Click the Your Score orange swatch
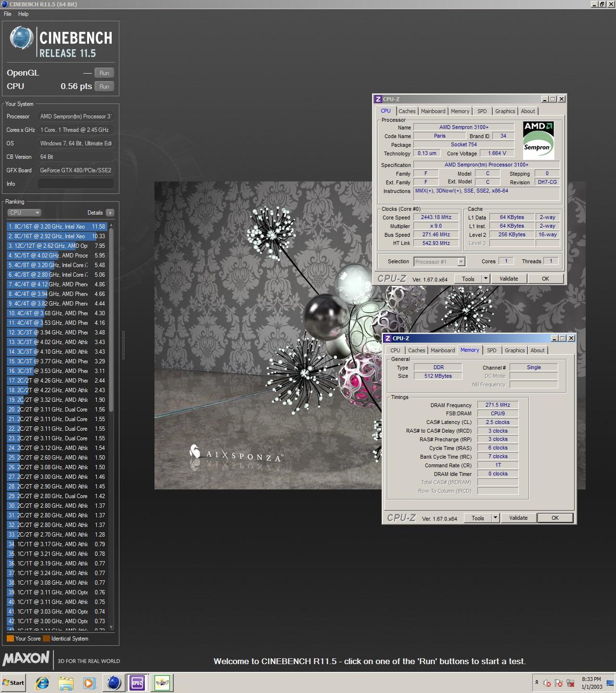 [x=10, y=639]
